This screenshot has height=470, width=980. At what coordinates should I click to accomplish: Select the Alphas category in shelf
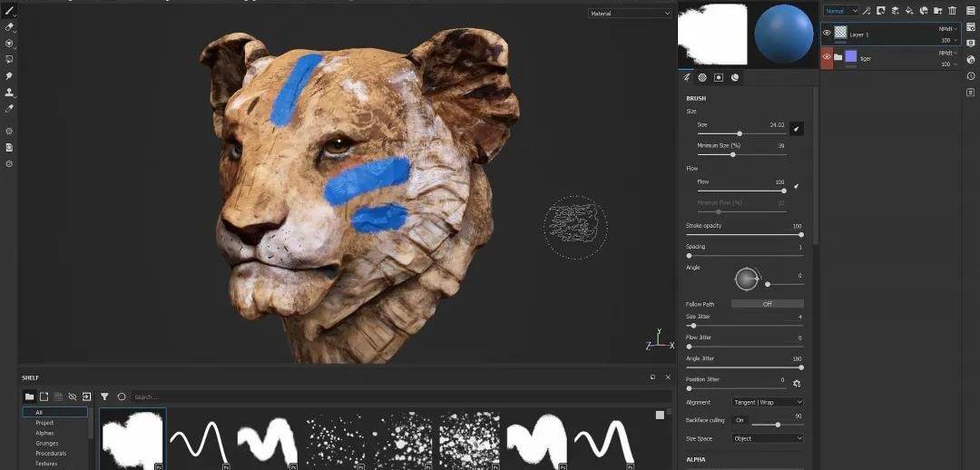coord(45,433)
